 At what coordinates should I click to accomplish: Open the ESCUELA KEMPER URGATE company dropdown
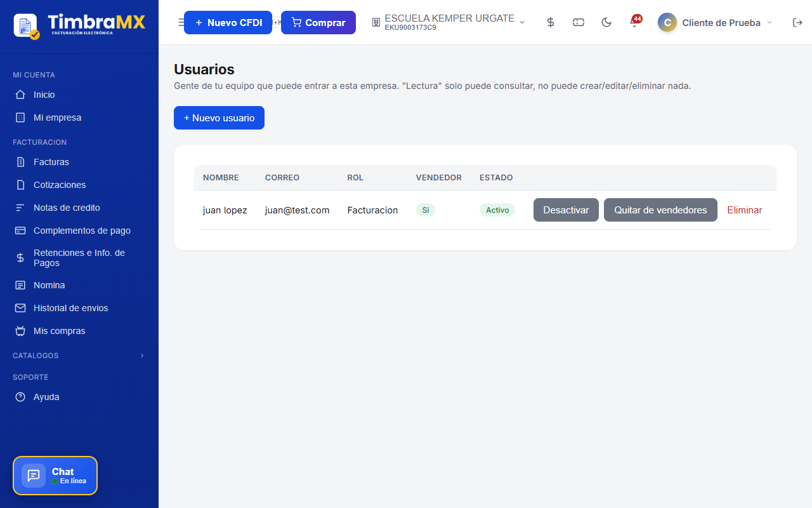449,22
